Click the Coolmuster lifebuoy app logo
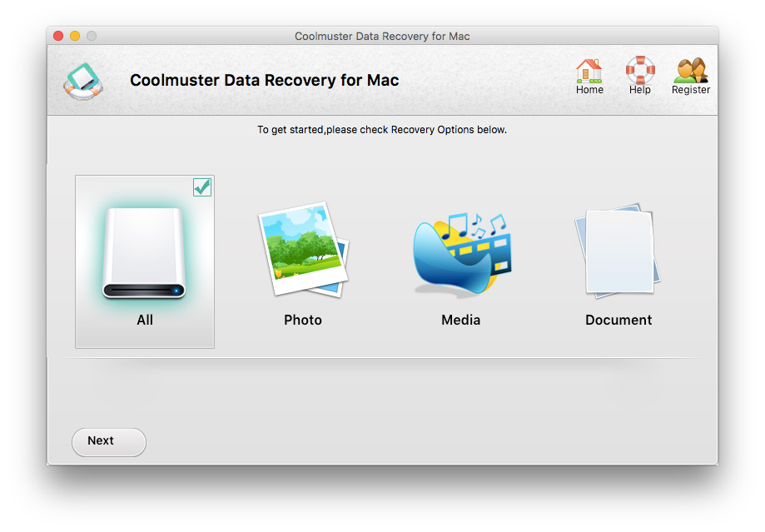765x532 pixels. click(x=83, y=81)
